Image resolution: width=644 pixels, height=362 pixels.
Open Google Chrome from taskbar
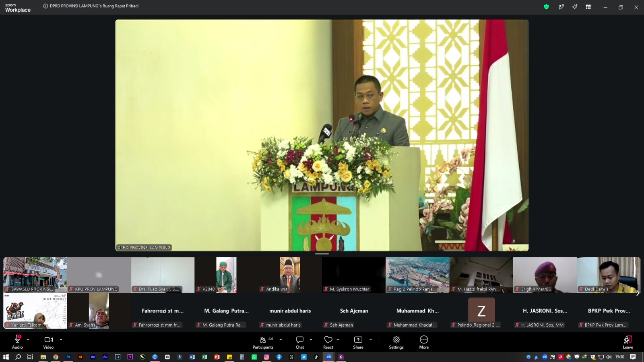click(56, 357)
